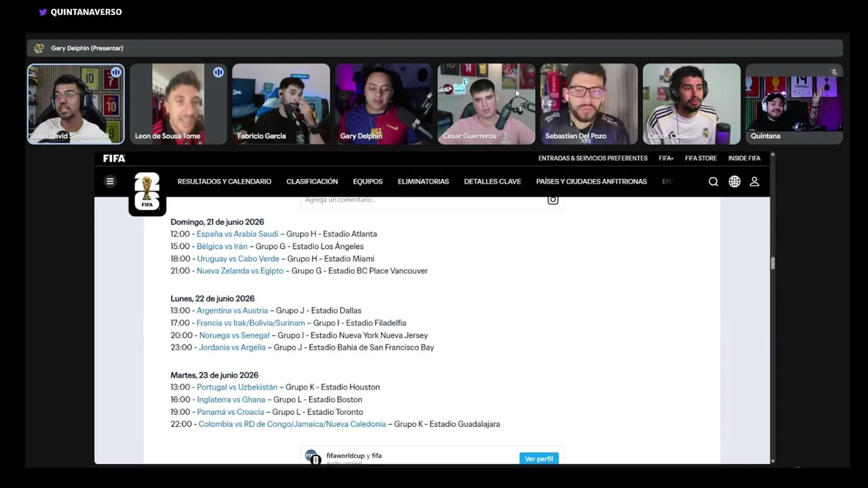Select Gary Delphin video tile

384,104
